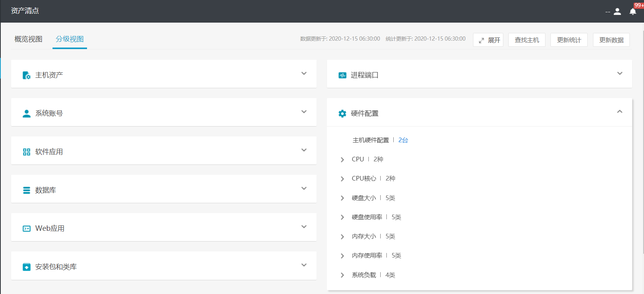Click the CPU核心 row label
Viewport: 644px width, 294px height.
pyautogui.click(x=364, y=179)
